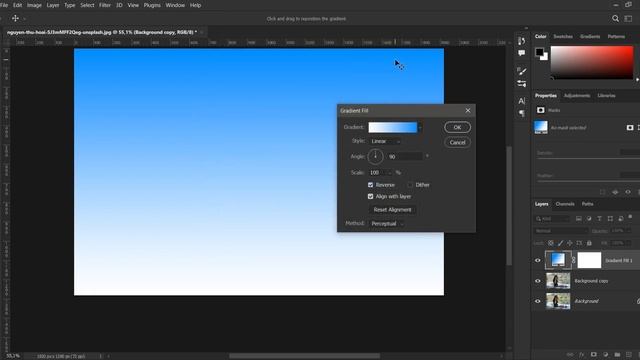Click the pixel mask button in Properties
Screen dimensions: 640x360
coord(630,128)
